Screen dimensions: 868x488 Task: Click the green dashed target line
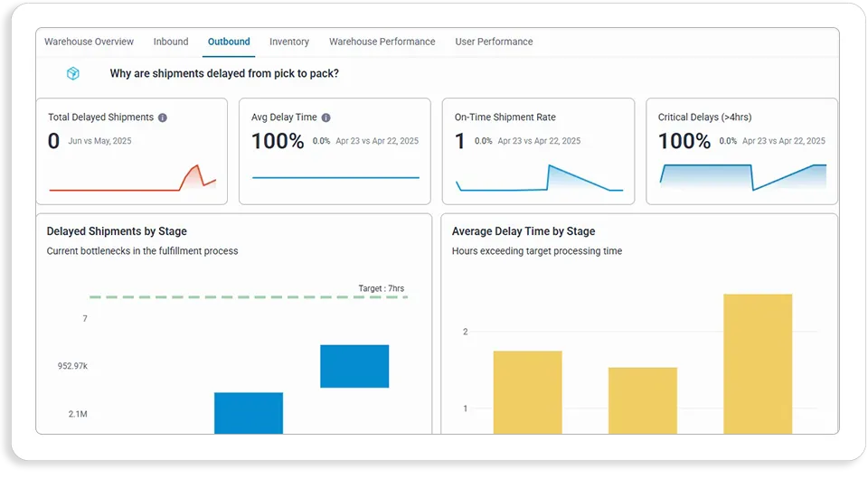point(249,297)
